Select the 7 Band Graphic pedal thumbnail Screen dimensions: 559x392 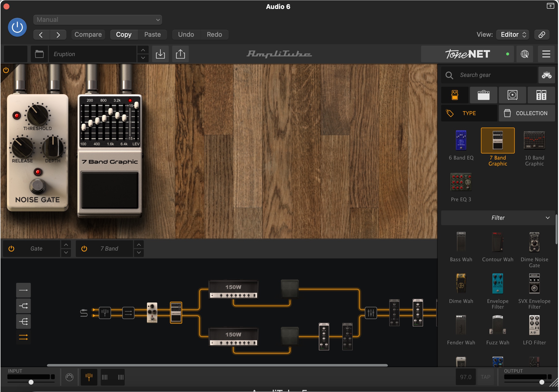click(498, 141)
